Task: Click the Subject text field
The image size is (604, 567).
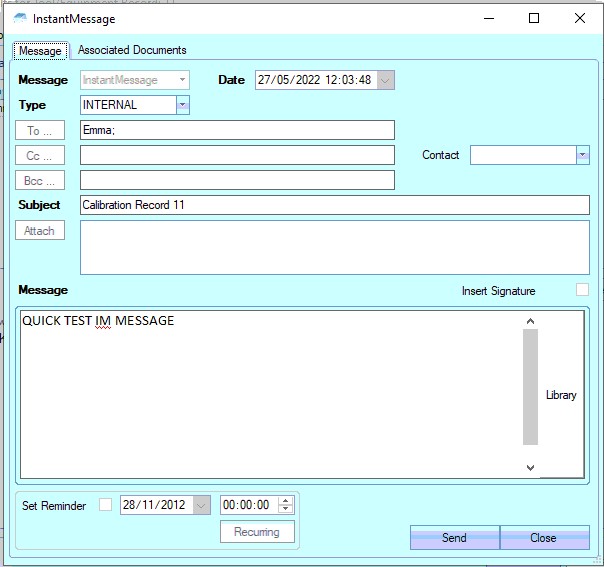Action: [x=335, y=205]
